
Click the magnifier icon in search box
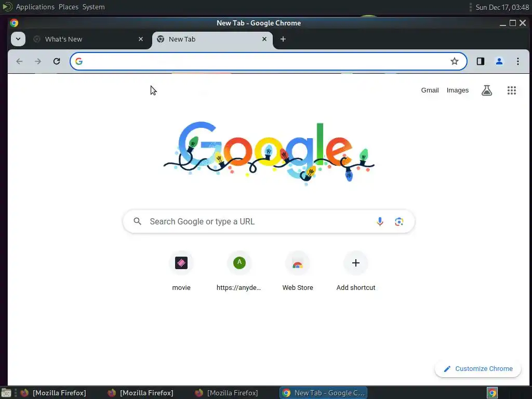[x=137, y=221]
